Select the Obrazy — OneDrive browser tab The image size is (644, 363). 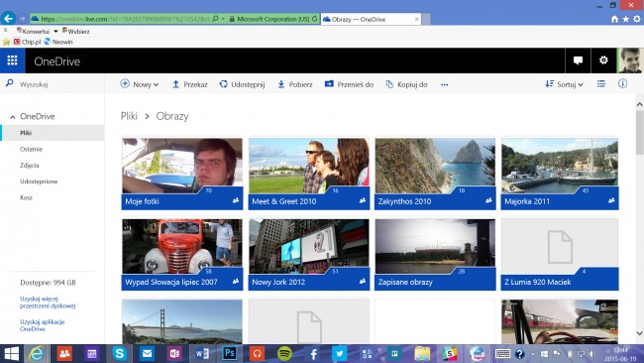pyautogui.click(x=371, y=19)
